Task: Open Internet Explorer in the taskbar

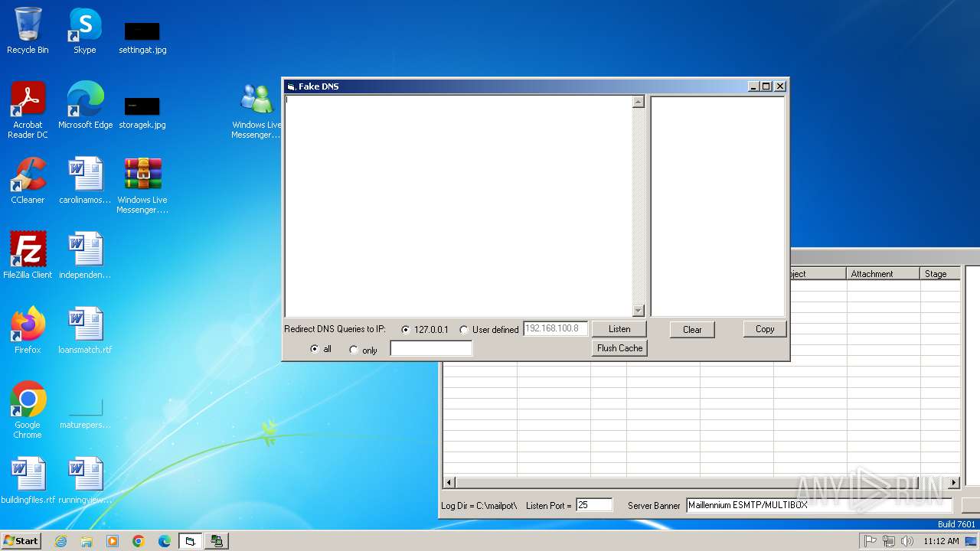Action: 60,541
